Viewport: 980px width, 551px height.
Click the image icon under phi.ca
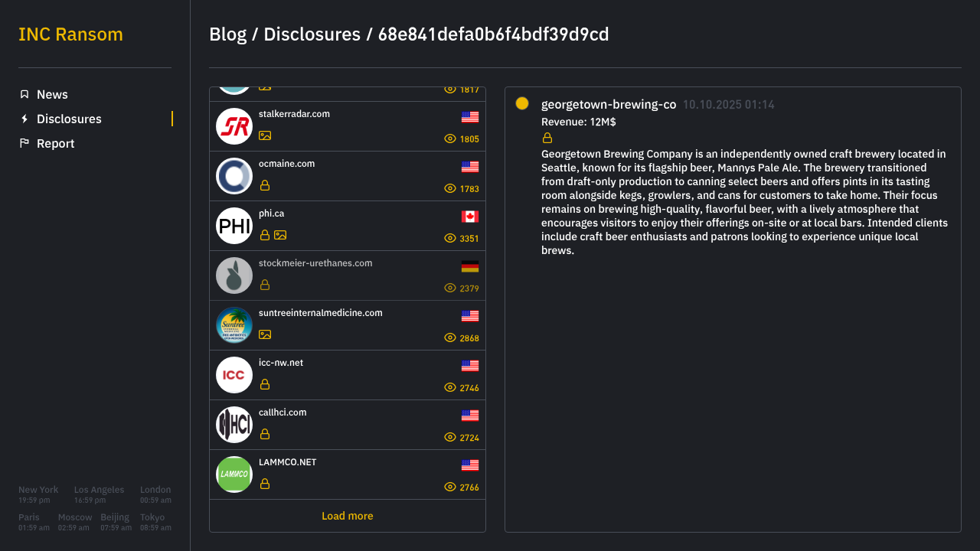click(x=280, y=235)
